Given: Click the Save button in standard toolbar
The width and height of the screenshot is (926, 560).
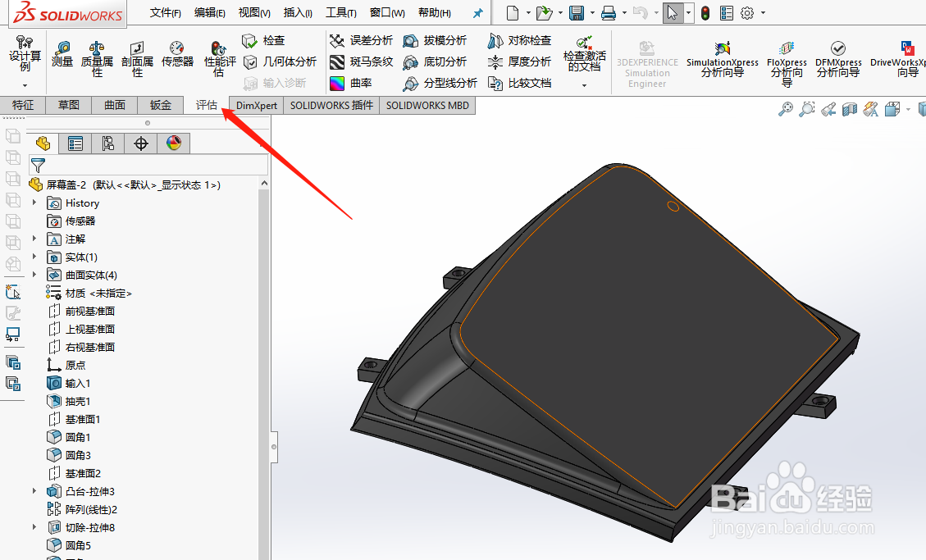Looking at the screenshot, I should click(577, 12).
